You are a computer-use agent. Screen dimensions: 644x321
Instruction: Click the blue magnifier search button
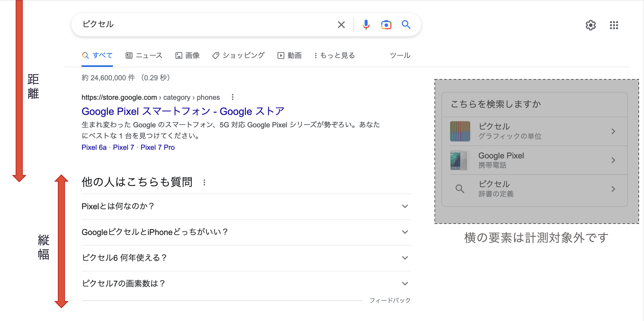pyautogui.click(x=406, y=25)
